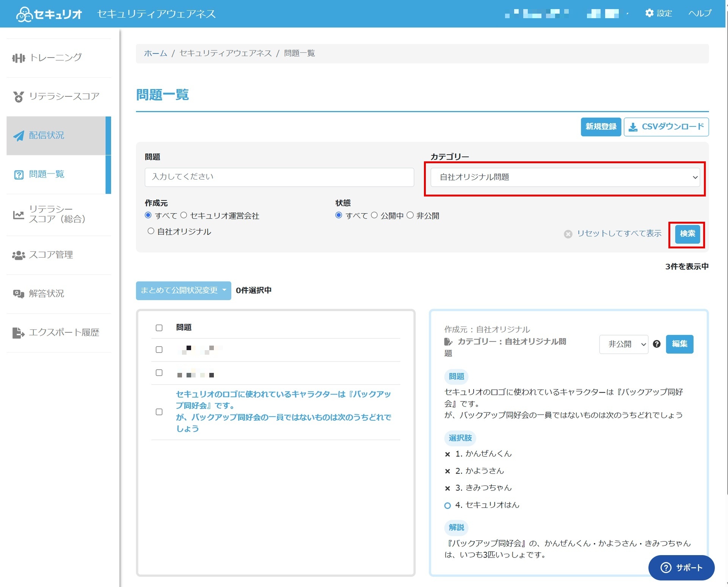Open 設定 in the header
The image size is (728, 587).
(659, 13)
